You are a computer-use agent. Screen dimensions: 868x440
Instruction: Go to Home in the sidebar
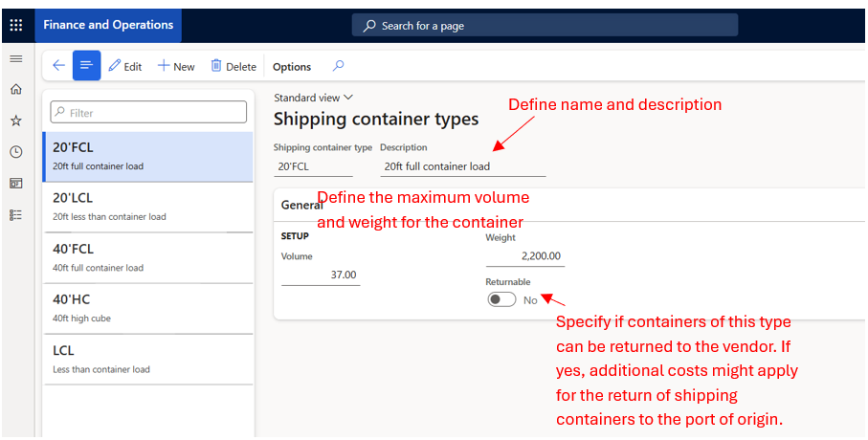[x=16, y=89]
